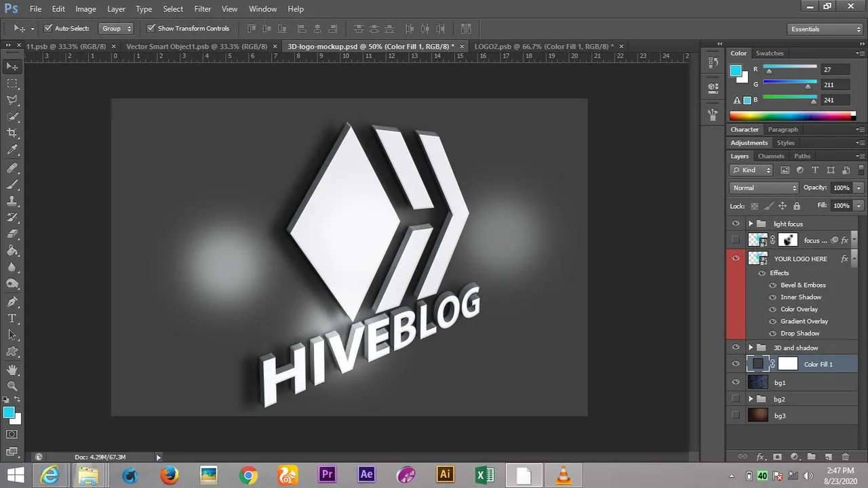Select the Clone Stamp tool

coord(12,201)
